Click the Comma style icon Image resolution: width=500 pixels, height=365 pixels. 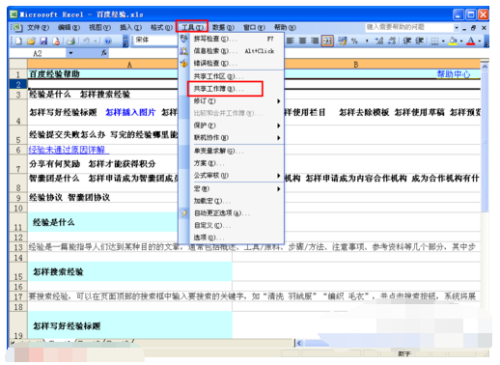(367, 41)
